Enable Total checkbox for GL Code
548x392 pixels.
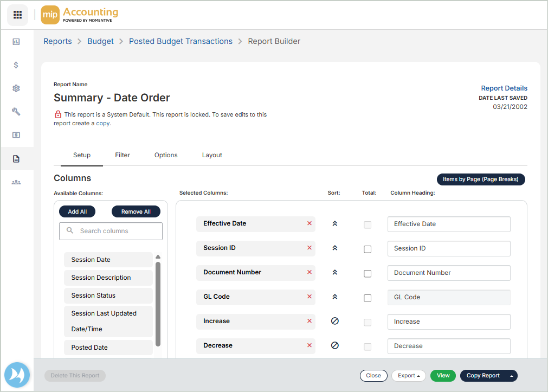click(x=368, y=298)
